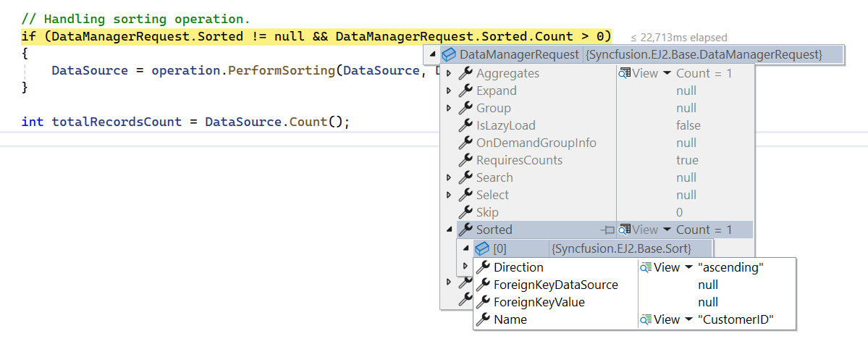Expand the Search node
Viewport: 868px width, 344px height.
coord(449,178)
